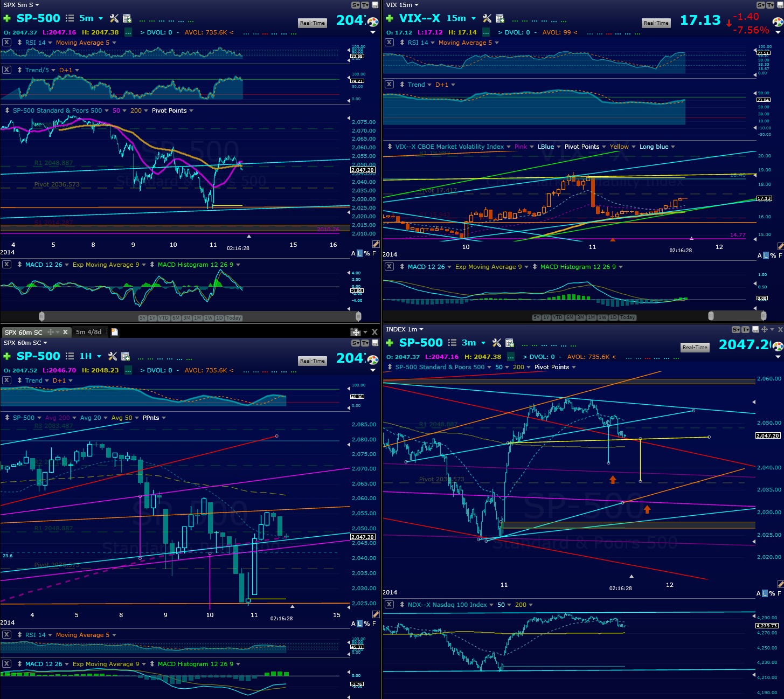The image size is (784, 699).
Task: Select Today range on VIX chart
Action: click(628, 317)
